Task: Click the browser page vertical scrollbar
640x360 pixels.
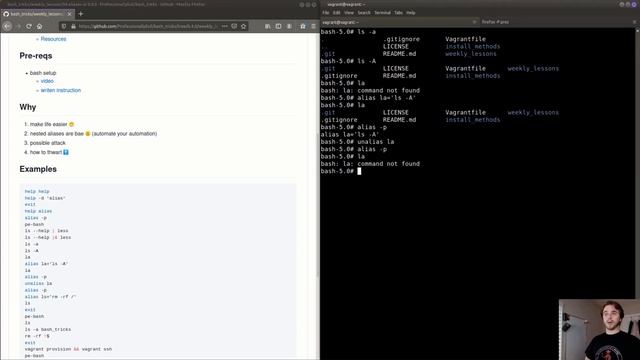Action: click(318, 204)
